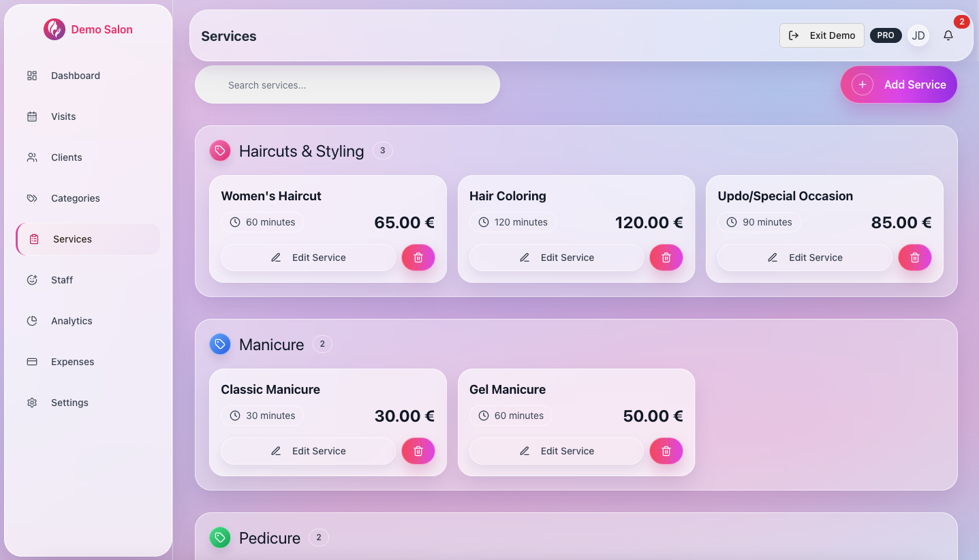The height and width of the screenshot is (560, 979).
Task: Click the count badge beside Manicure heading
Action: pyautogui.click(x=322, y=344)
